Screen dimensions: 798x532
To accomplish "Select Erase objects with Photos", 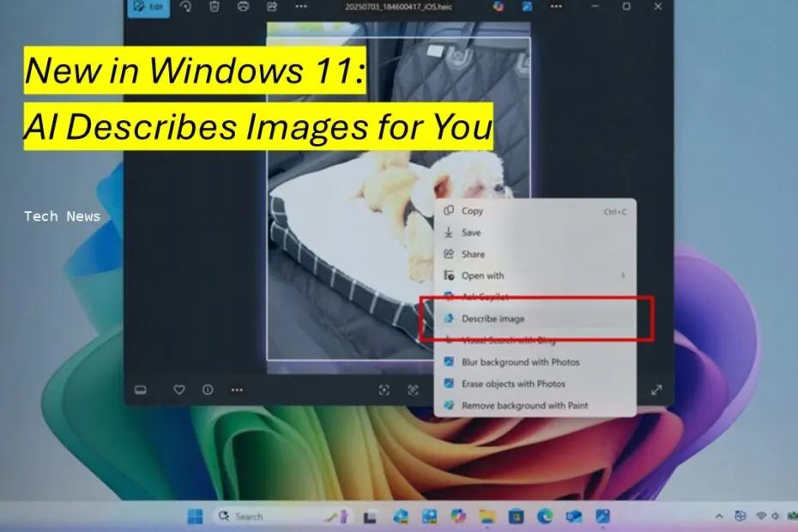I will [x=535, y=384].
